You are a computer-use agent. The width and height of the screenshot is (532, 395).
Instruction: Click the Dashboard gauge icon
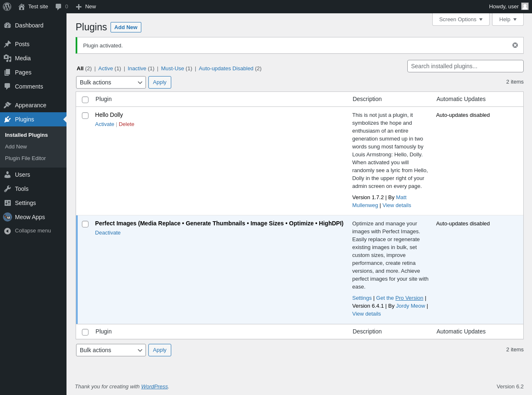pos(7,25)
